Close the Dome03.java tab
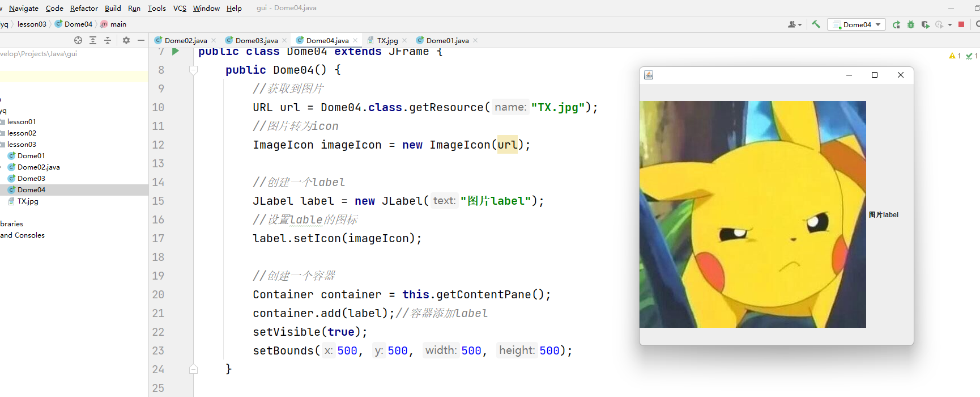Image resolution: width=980 pixels, height=397 pixels. (284, 40)
